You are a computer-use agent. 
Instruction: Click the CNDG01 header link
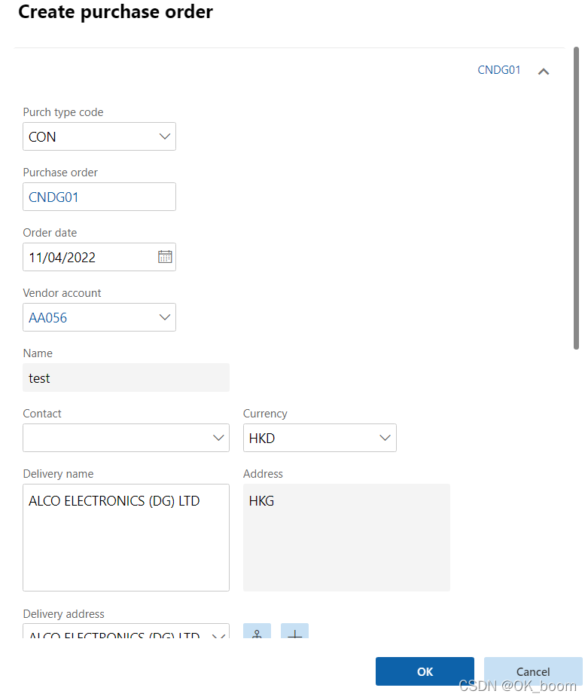[498, 70]
